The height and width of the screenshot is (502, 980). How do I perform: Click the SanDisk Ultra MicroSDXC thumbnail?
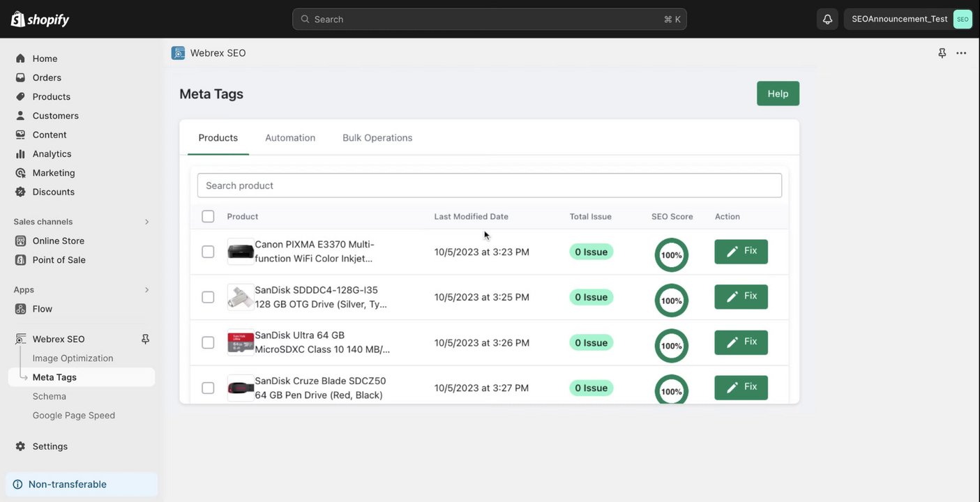[x=241, y=342]
